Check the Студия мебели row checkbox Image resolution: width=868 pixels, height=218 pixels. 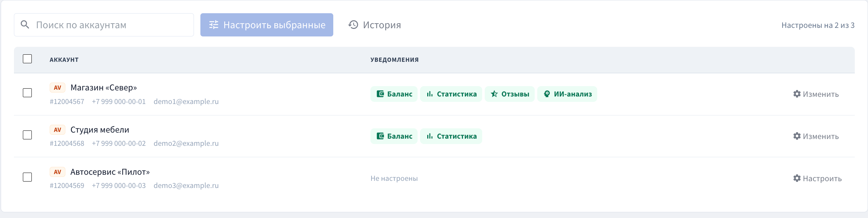[28, 135]
